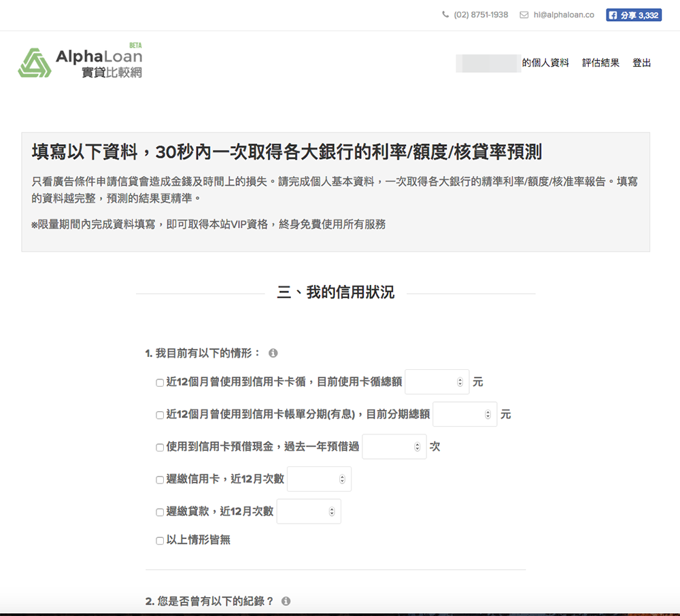The height and width of the screenshot is (616, 680).
Task: Click the stepper on the cash advance count field
Action: coord(417,447)
